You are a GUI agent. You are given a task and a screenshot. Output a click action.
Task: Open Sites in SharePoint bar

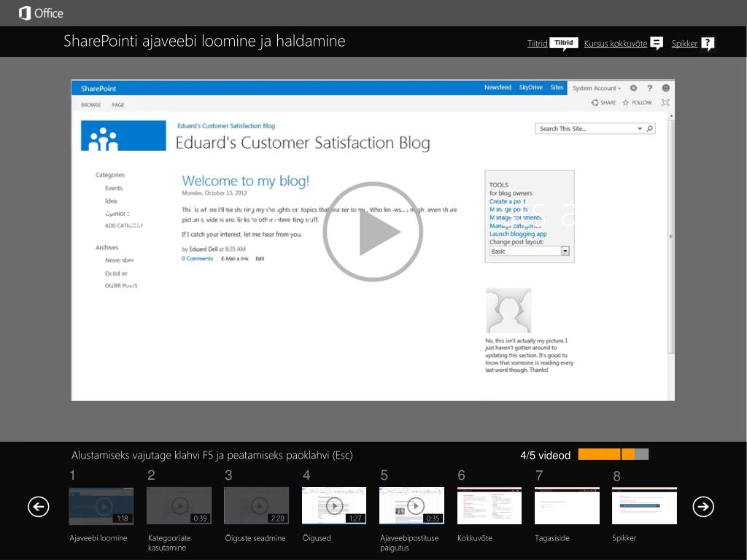coord(557,87)
